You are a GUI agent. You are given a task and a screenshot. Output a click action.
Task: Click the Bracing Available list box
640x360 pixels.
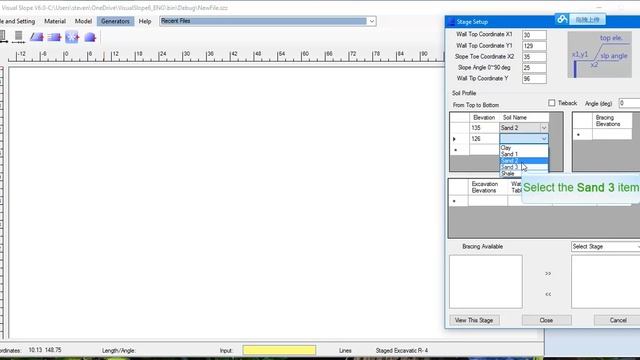pos(486,282)
